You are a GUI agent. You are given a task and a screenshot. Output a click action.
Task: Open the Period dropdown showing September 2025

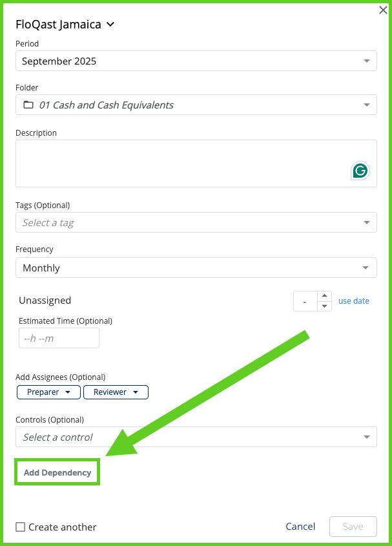pyautogui.click(x=196, y=61)
